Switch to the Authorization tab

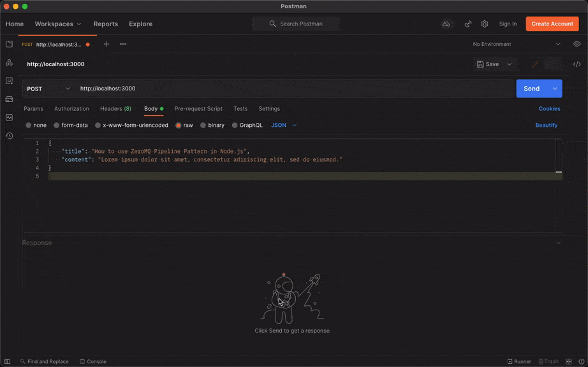click(71, 108)
